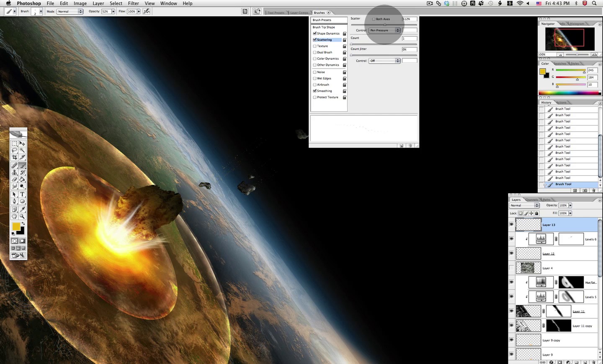The height and width of the screenshot is (364, 603).
Task: Toggle the Scattering checkbox
Action: tap(315, 40)
